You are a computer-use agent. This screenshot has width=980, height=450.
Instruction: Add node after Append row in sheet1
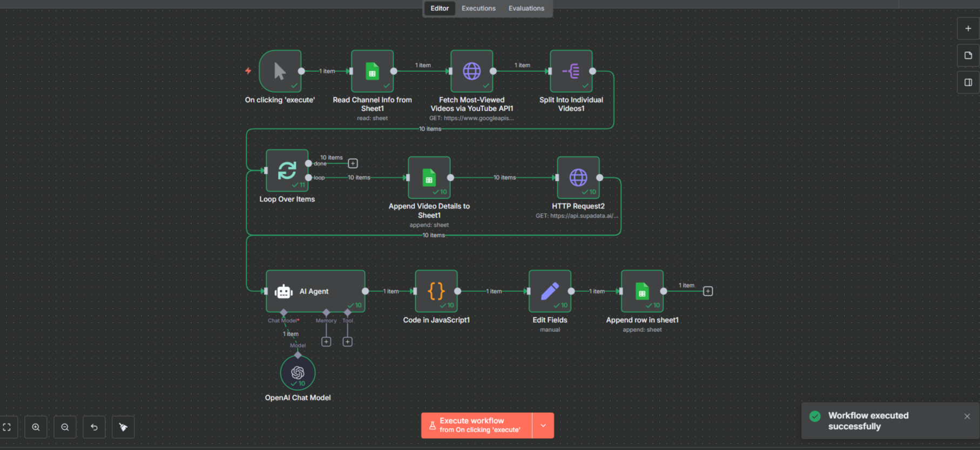708,291
